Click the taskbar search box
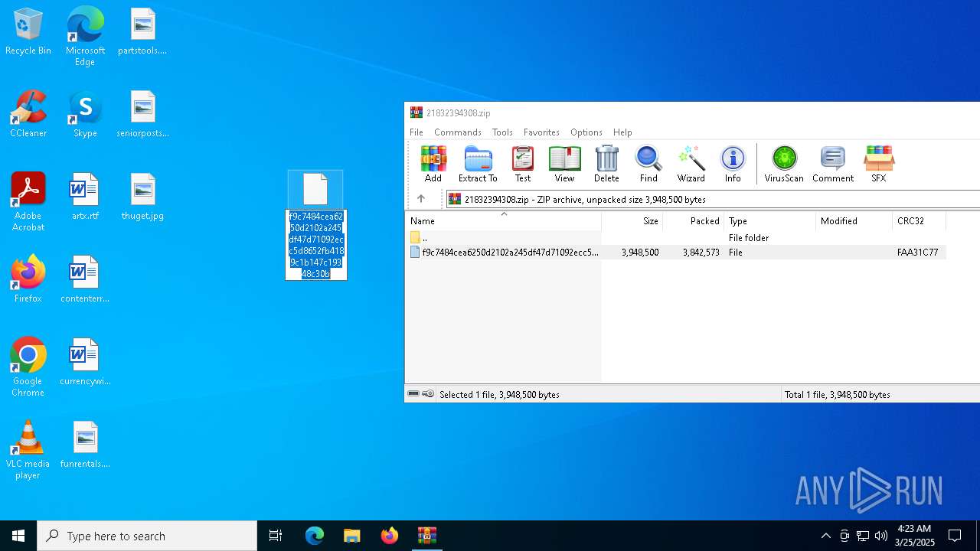The width and height of the screenshot is (980, 551). [147, 536]
